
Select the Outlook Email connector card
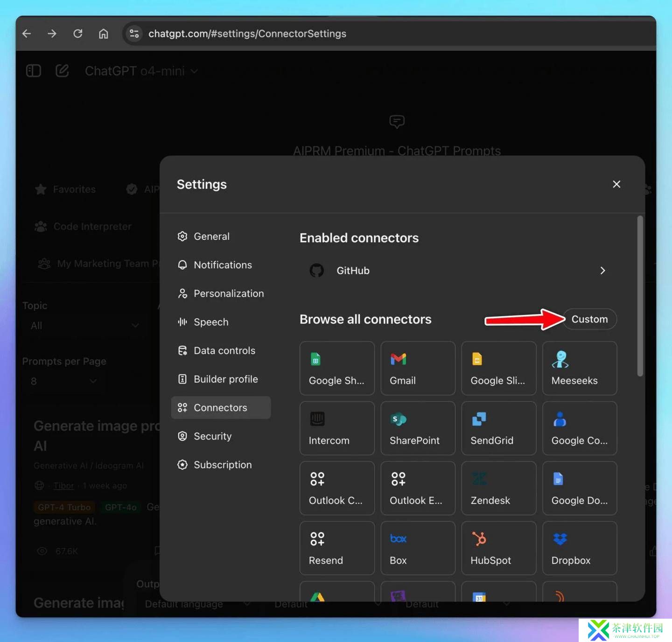(418, 488)
